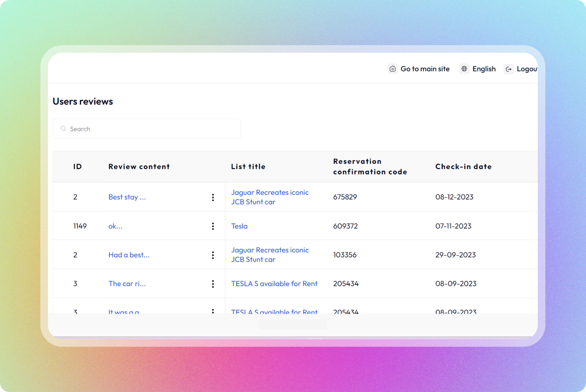The width and height of the screenshot is (586, 392).
Task: Click the Logout link
Action: 527,69
